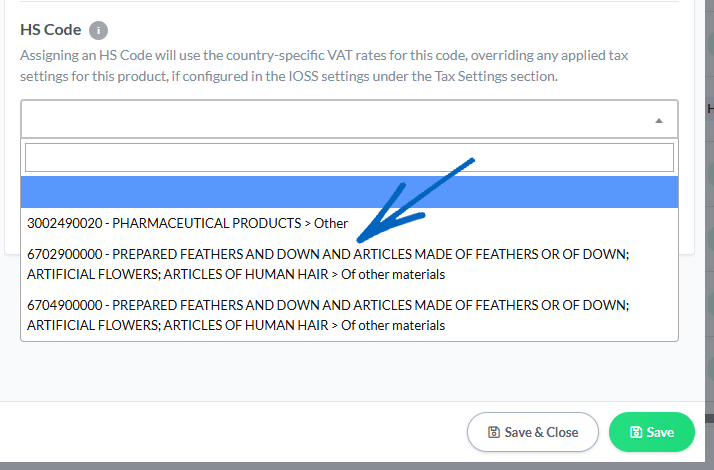
Task: Select the blank highlighted option
Action: 349,192
